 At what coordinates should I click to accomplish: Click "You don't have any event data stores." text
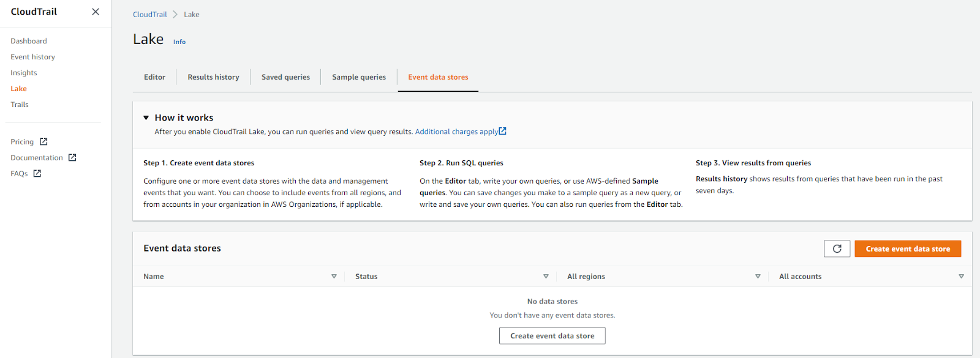coord(552,316)
